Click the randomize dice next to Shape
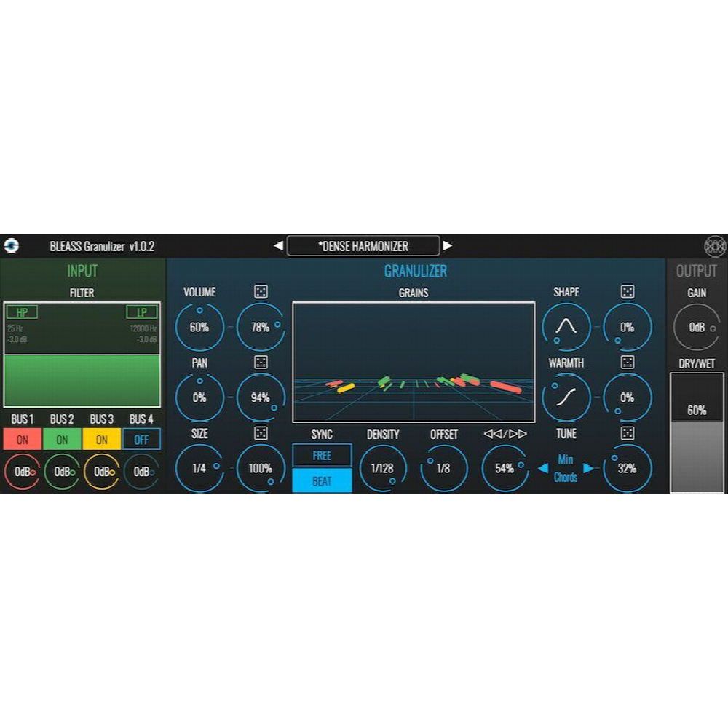728x728 pixels. [627, 293]
